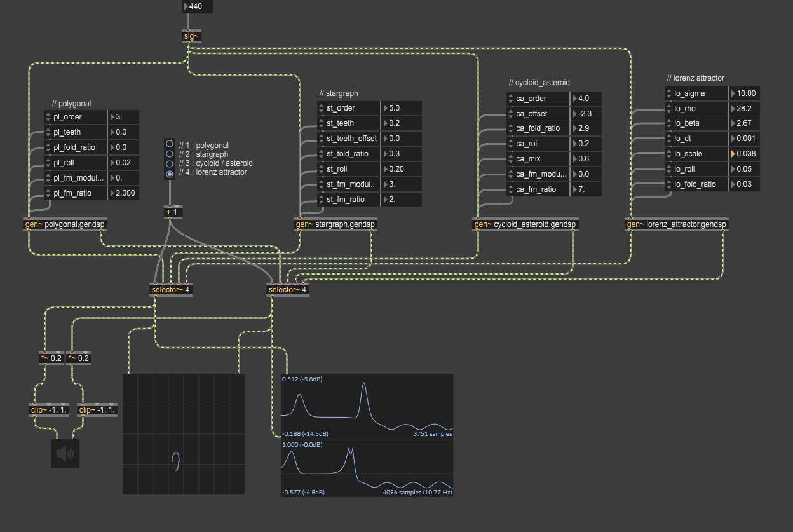Screen dimensions: 793x532
Task: Select the sig~ object
Action: (191, 36)
